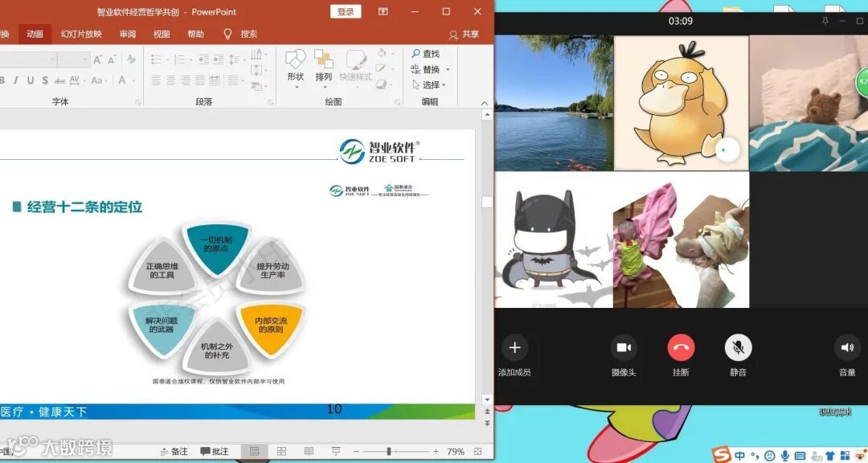Open font group dialog launcher

tap(138, 102)
